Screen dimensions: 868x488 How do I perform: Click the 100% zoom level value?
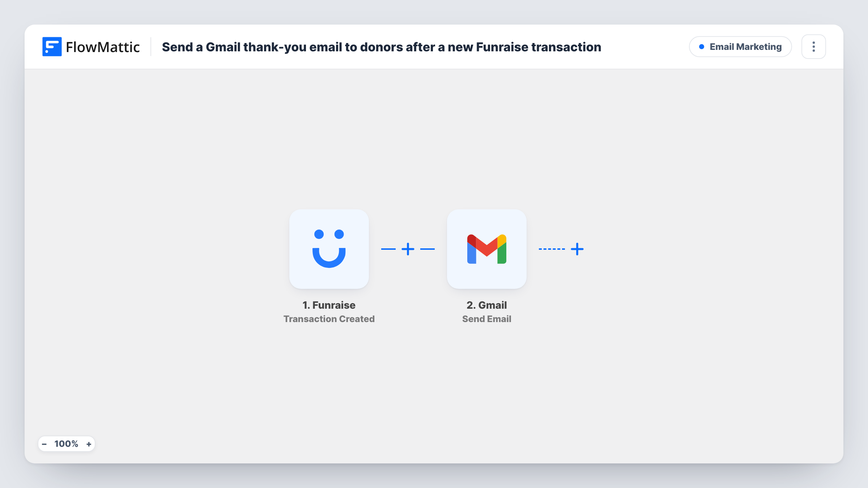(x=66, y=444)
